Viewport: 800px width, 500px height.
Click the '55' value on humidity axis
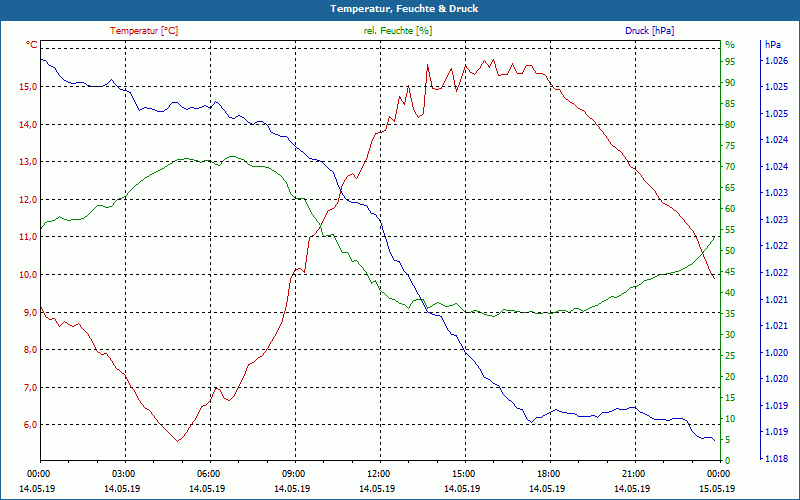730,230
